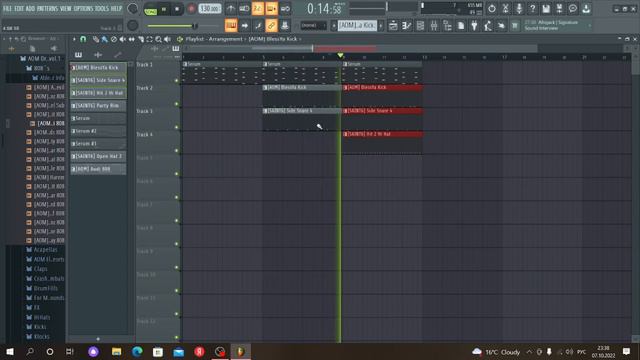Toggle typing keyboard to piano button

231,26
